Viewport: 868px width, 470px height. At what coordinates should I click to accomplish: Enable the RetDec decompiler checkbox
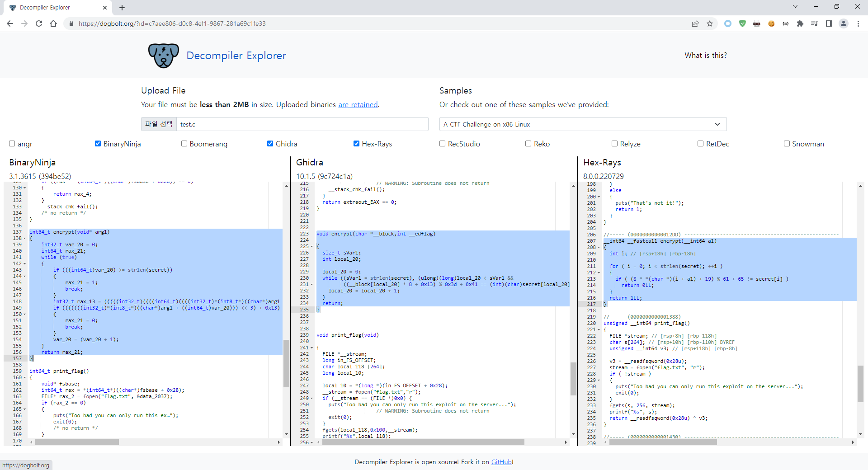click(x=700, y=144)
